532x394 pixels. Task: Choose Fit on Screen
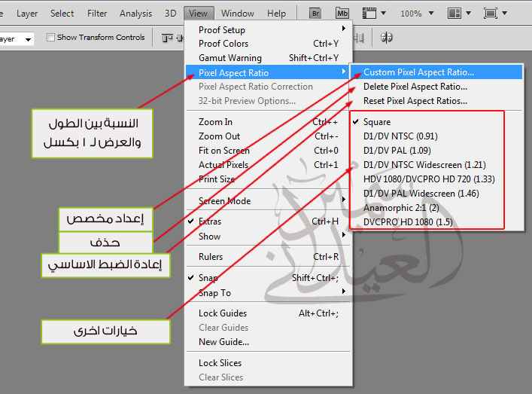tap(269, 151)
